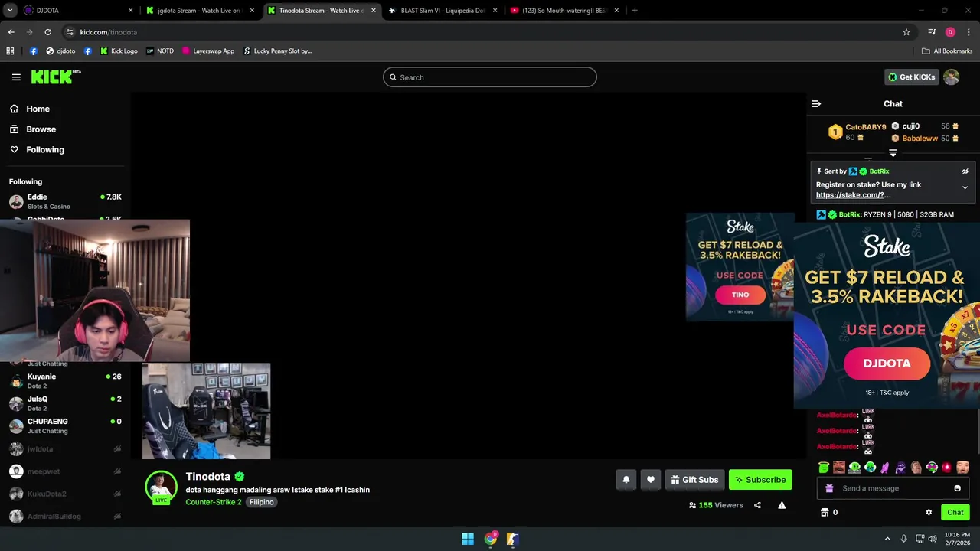Open offline channel AdmiralBulldog
Viewport: 980px width, 551px height.
click(65, 517)
